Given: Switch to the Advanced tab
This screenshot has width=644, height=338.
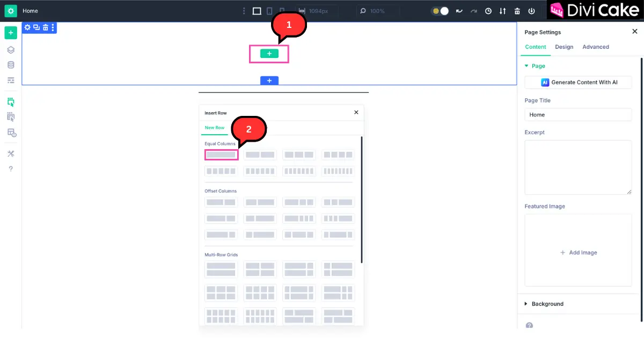Looking at the screenshot, I should (x=596, y=47).
